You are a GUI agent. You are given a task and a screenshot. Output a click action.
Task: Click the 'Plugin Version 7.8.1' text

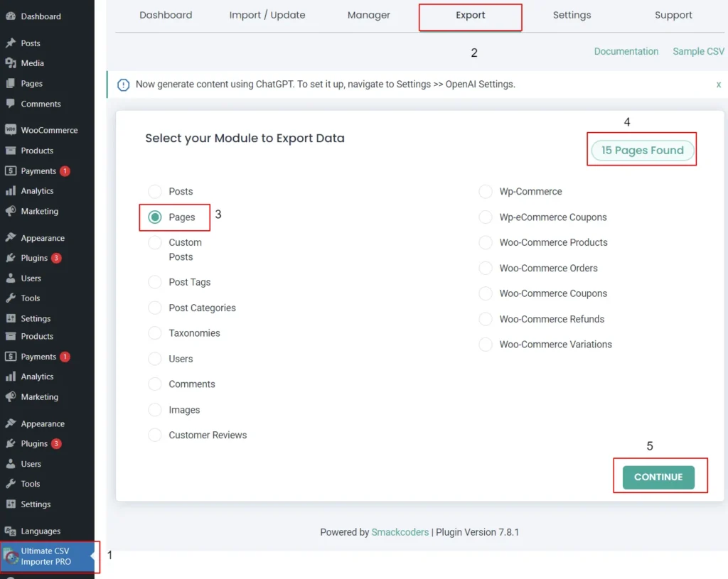point(477,532)
